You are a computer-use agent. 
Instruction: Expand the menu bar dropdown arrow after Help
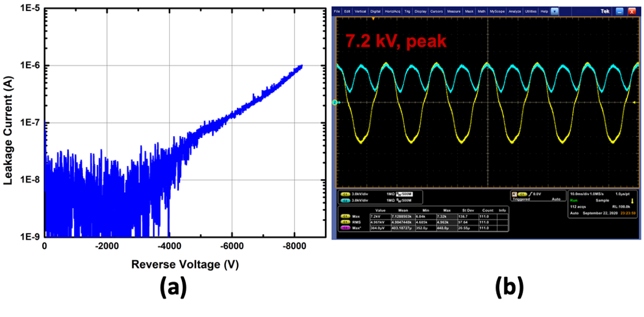(554, 11)
